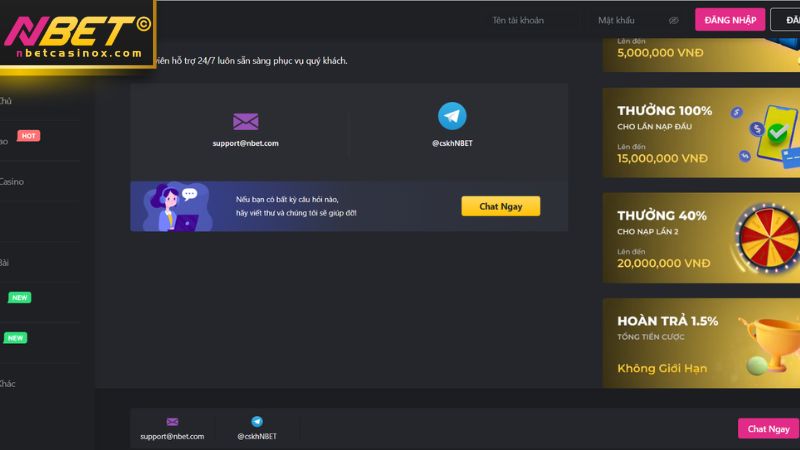Open the Thưởng 40% second deposit banner
Screen dimensions: 800x450
tap(701, 238)
